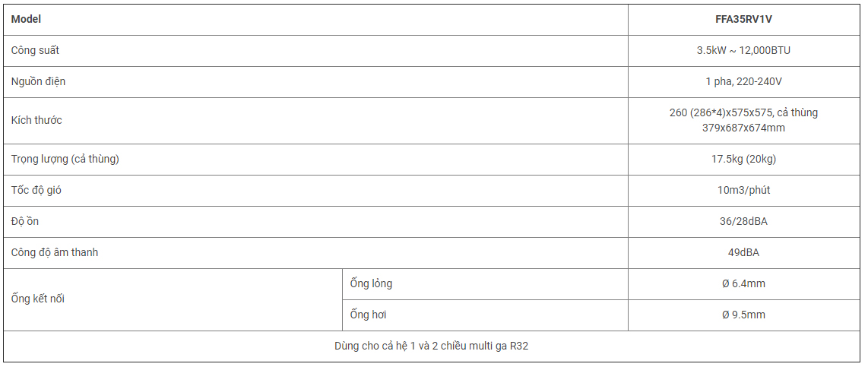Select the 49dBA sound level value
The image size is (868, 367).
(743, 252)
